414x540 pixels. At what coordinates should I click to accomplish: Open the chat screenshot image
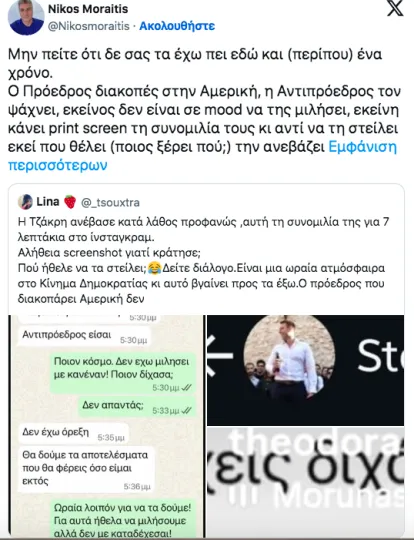pos(107,426)
